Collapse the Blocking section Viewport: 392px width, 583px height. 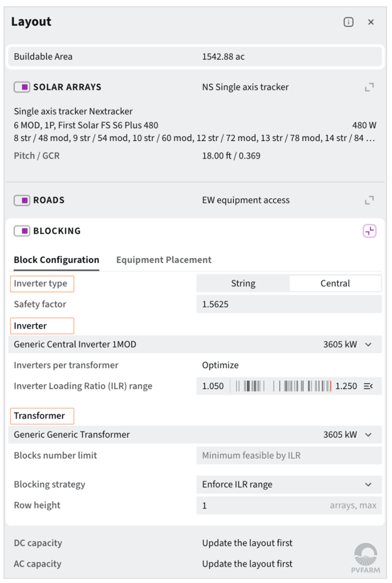tap(369, 231)
